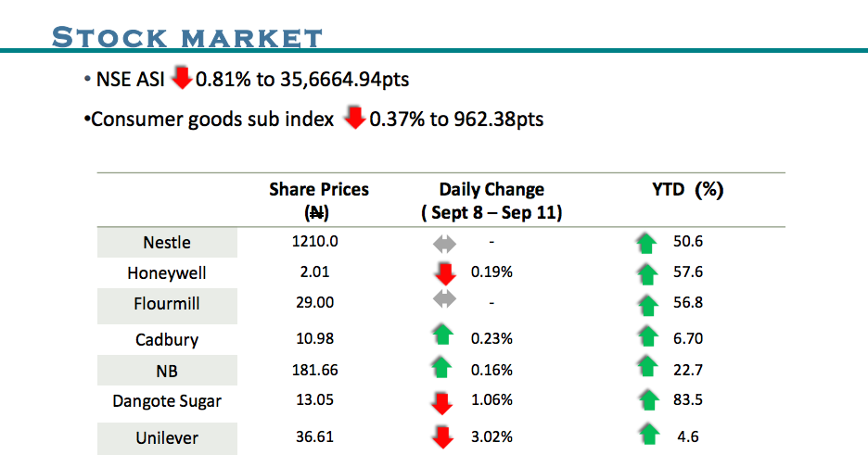This screenshot has width=868, height=455.
Task: Select the Unilever row label
Action: [167, 436]
